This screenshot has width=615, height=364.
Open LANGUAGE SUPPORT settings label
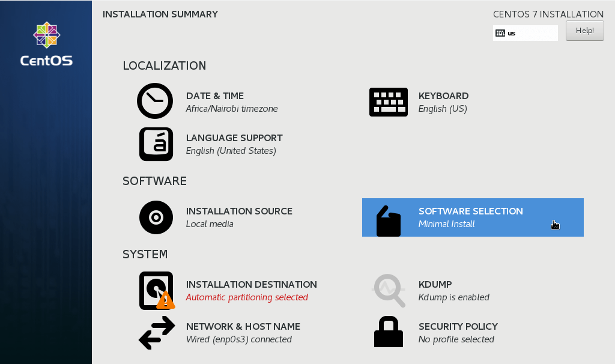[x=234, y=138]
